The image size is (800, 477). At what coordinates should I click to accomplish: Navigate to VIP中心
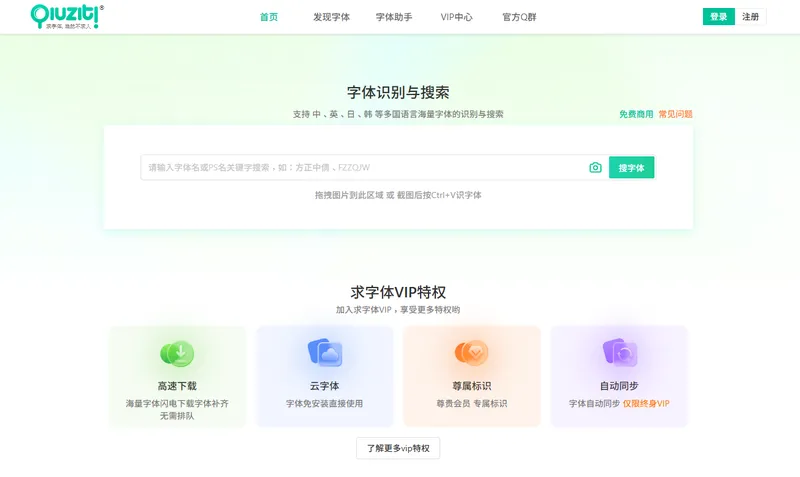point(456,17)
